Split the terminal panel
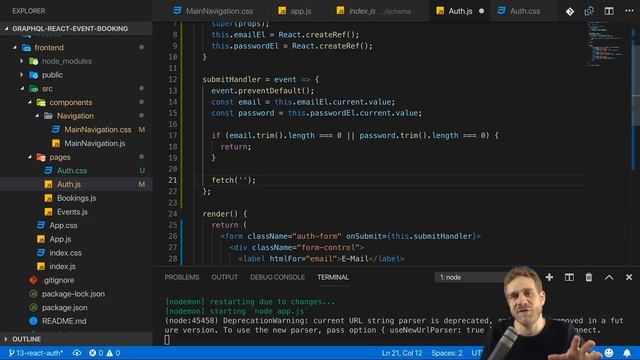The image size is (640, 360). coord(569,277)
